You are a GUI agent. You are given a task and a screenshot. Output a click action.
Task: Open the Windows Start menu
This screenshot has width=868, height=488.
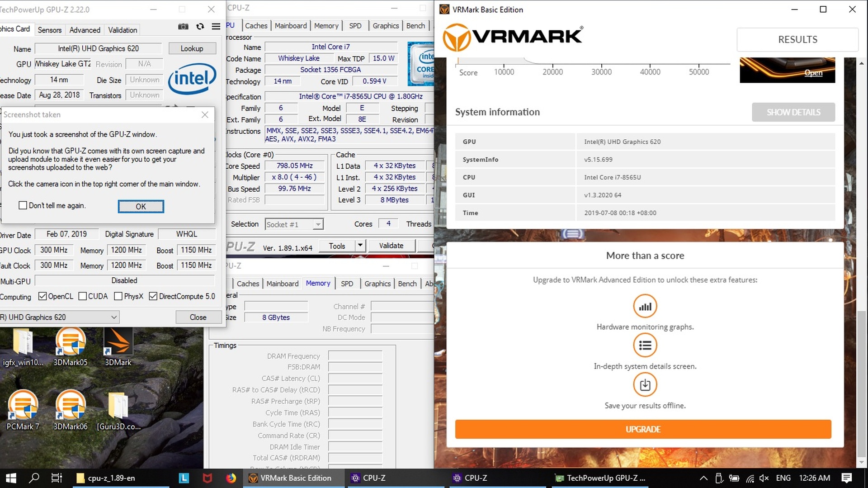point(11,478)
